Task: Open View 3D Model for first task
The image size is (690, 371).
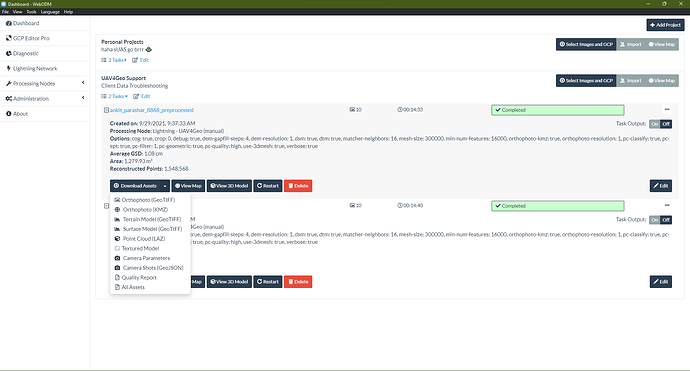Action: [229, 186]
